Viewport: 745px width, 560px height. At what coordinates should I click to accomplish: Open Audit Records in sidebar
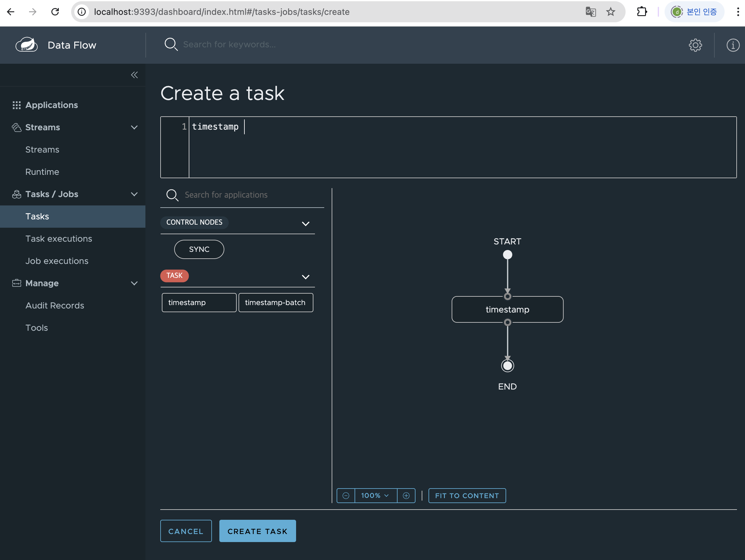(x=54, y=305)
